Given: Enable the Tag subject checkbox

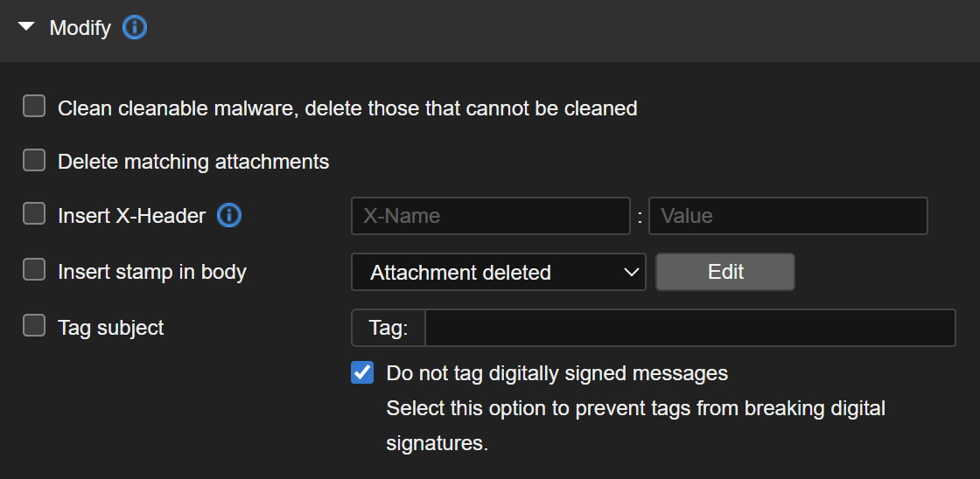Looking at the screenshot, I should click(34, 326).
